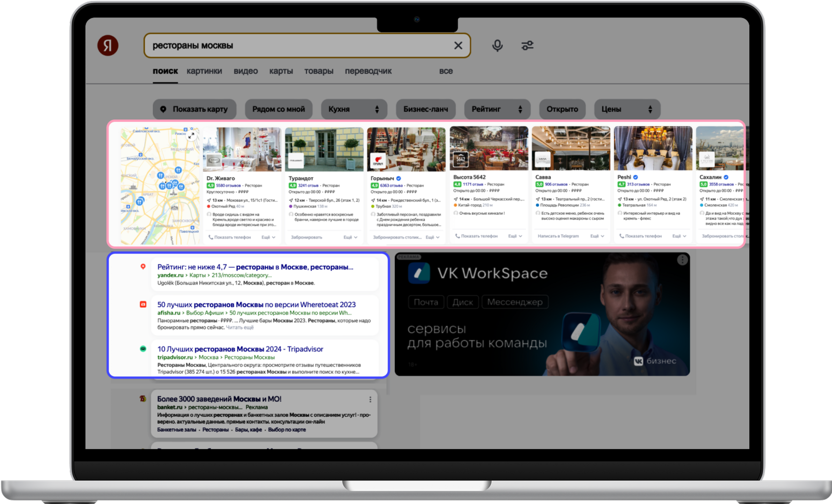Open the VK WorkSpace ad options menu
The width and height of the screenshot is (832, 504).
[682, 260]
